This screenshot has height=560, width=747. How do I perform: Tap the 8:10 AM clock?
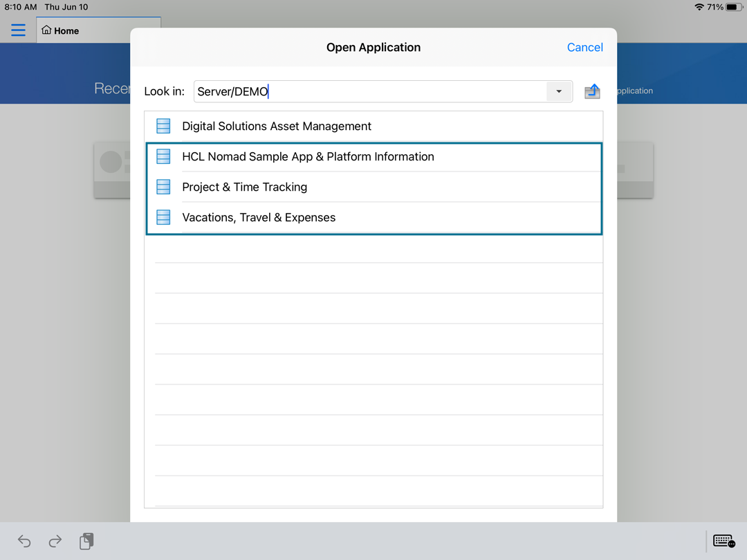[21, 7]
